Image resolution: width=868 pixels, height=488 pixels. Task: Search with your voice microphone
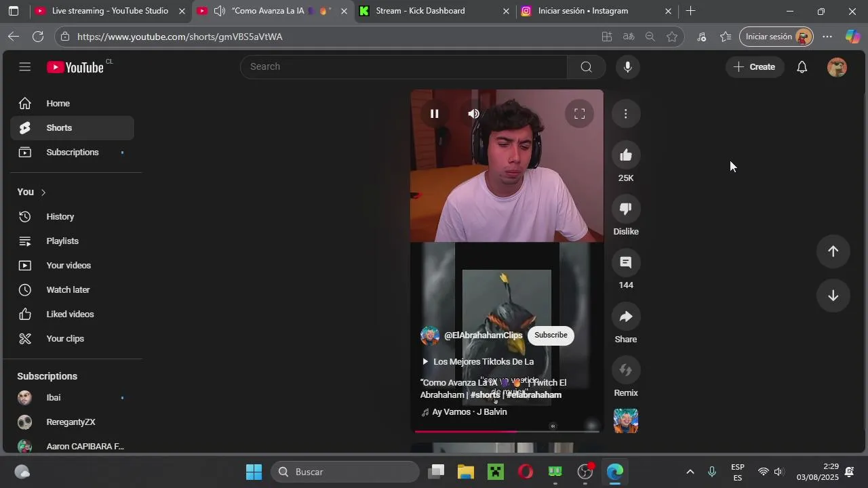pos(628,66)
